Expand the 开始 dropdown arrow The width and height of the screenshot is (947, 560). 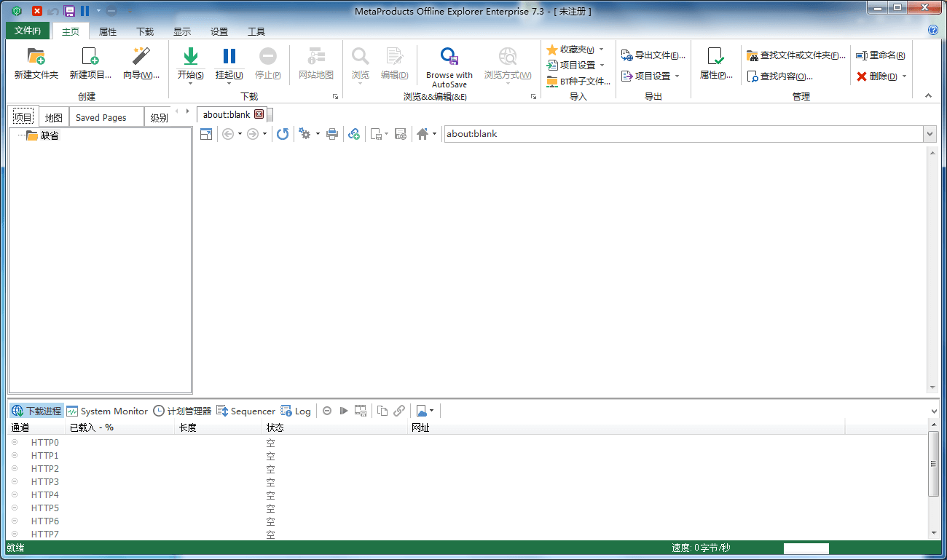pos(191,84)
